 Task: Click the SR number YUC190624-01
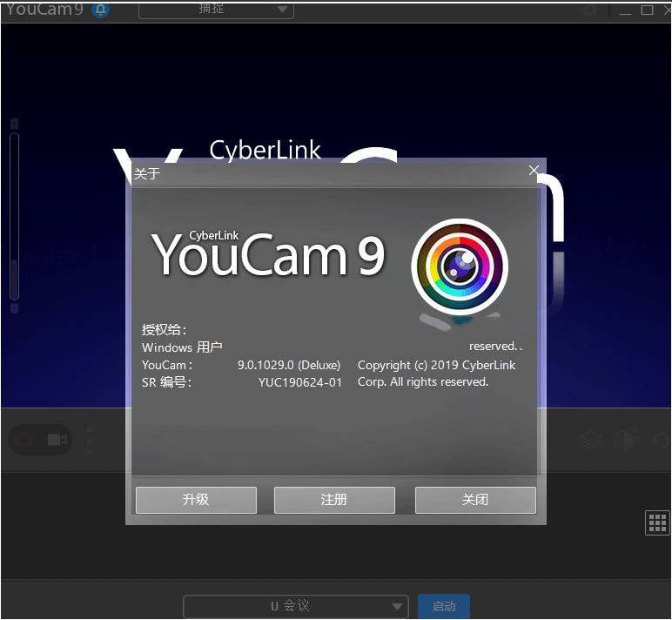(x=300, y=382)
